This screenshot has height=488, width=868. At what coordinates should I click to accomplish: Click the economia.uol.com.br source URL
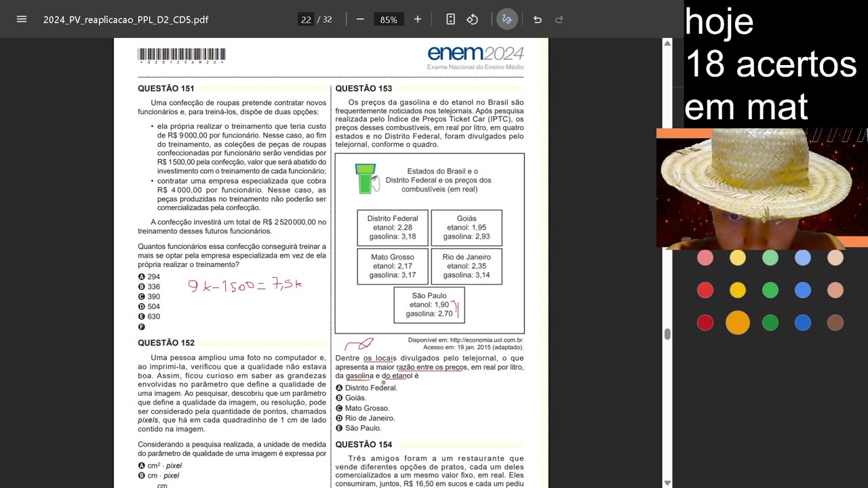pos(487,340)
